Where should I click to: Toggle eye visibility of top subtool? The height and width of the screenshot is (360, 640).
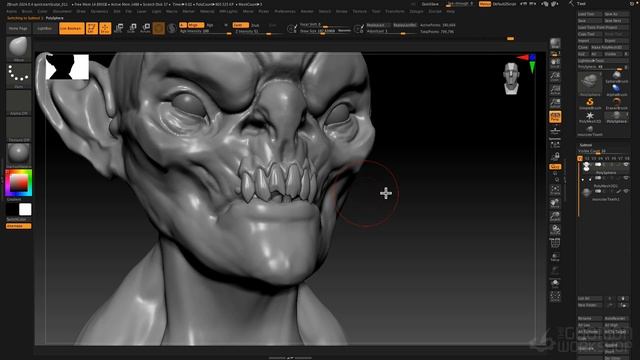pos(626,164)
